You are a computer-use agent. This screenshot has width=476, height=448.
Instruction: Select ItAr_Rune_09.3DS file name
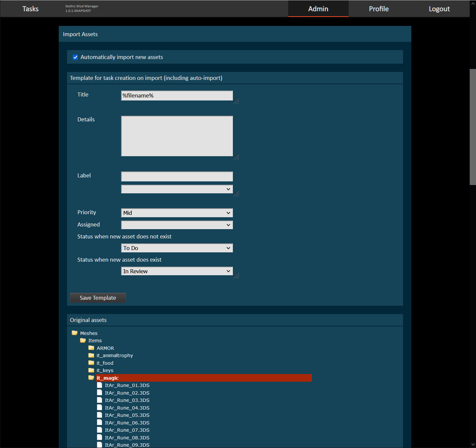127,445
